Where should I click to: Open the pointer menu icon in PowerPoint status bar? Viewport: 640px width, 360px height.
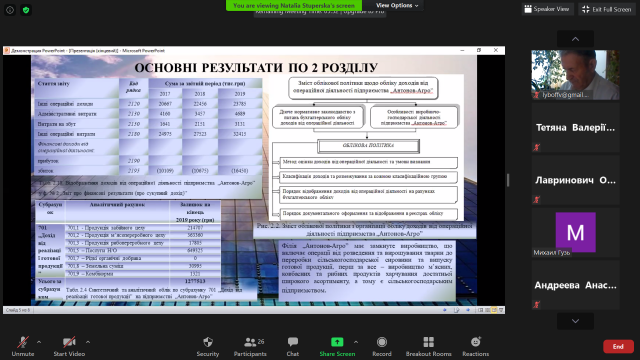(x=456, y=310)
